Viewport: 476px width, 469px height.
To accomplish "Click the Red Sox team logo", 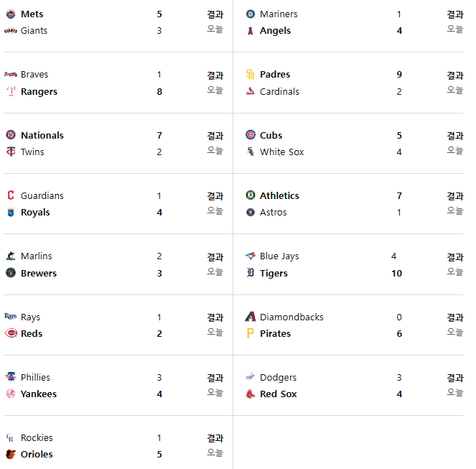I will [250, 394].
